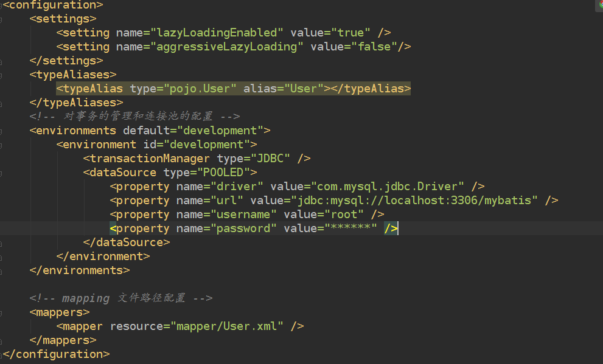Click the "root" username value
Viewport: 603px width, 364px height.
click(x=344, y=215)
